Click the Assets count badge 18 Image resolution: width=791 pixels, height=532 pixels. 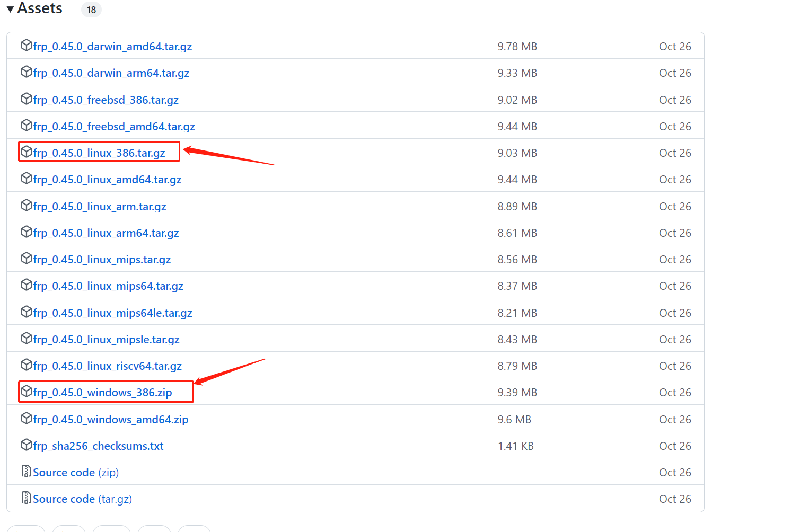tap(91, 10)
